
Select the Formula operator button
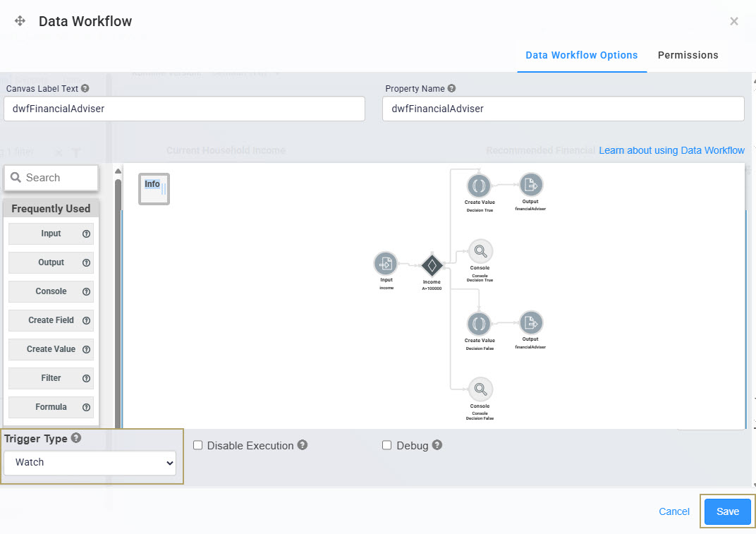[51, 407]
